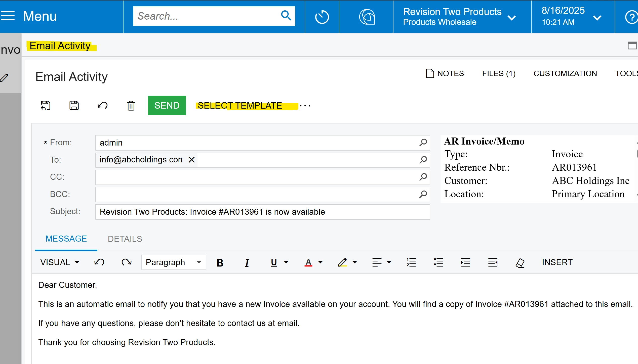Viewport: 638px width, 364px height.
Task: Insert a bulleted list
Action: click(x=438, y=262)
